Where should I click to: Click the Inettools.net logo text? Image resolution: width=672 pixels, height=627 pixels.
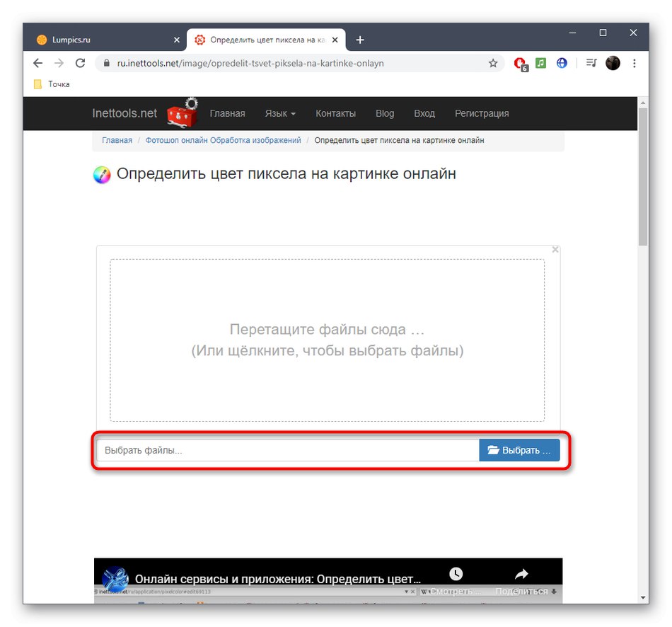point(124,113)
